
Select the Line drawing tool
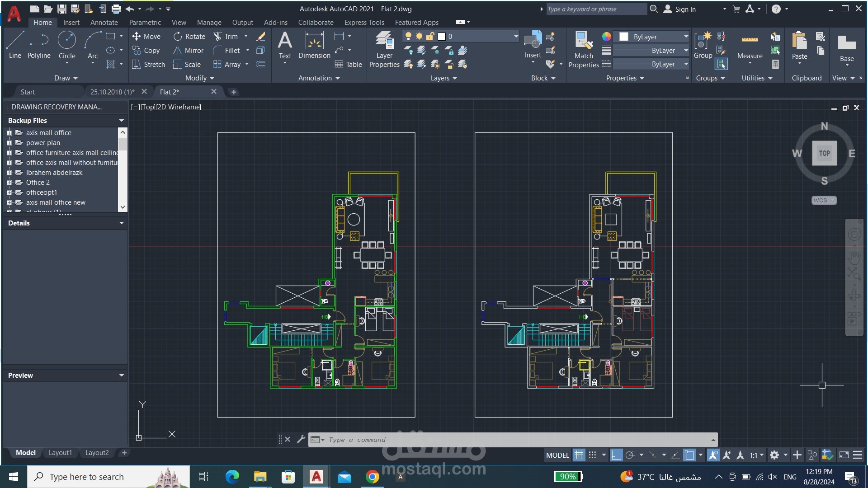tap(15, 45)
